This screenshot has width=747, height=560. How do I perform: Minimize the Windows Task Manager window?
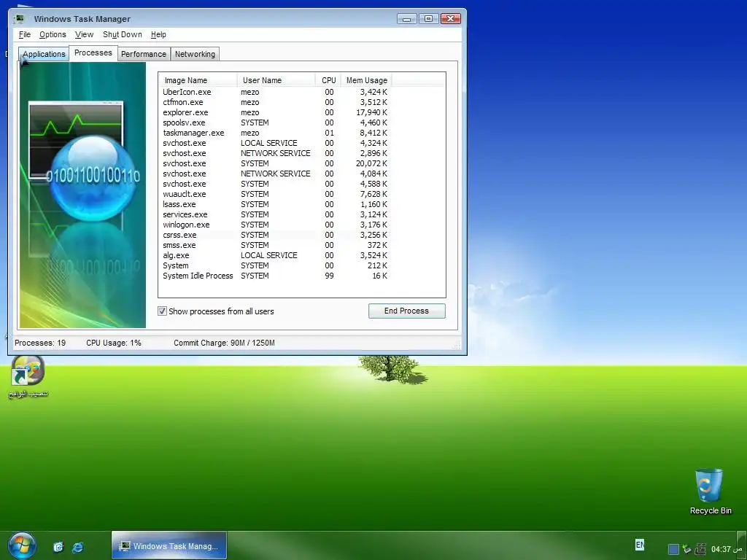point(407,19)
